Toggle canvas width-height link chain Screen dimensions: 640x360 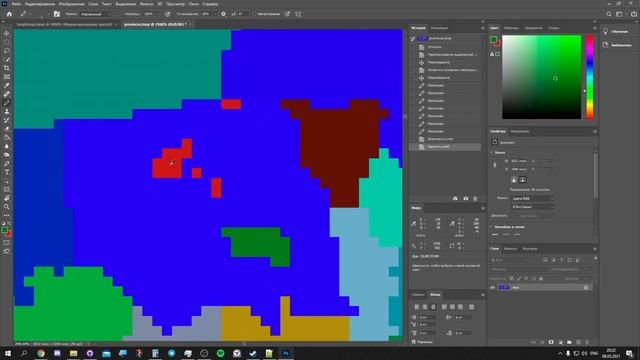coord(495,165)
